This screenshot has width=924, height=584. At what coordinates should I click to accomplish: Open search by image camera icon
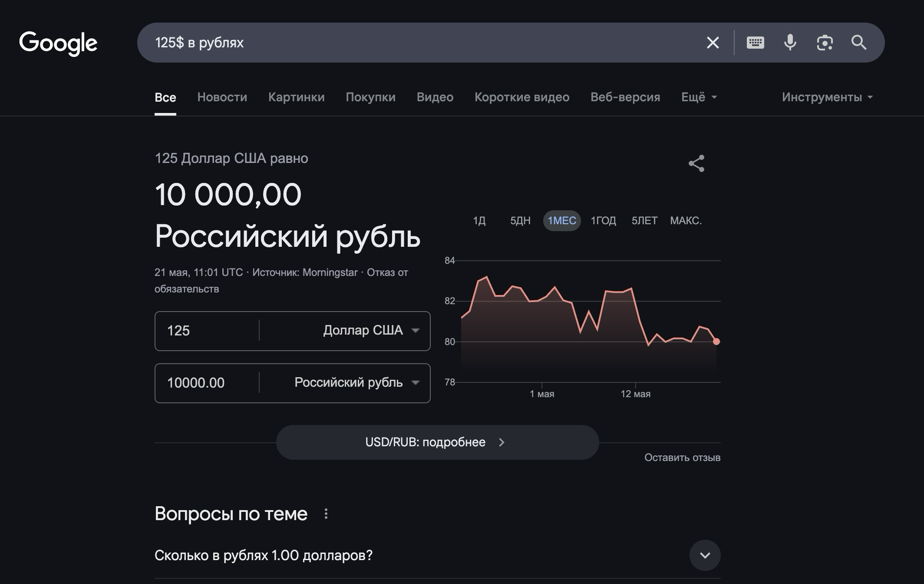[x=825, y=43]
